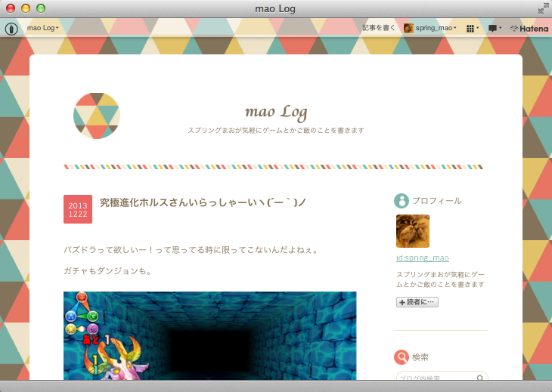
Task: Click the spring_mao user avatar icon
Action: click(408, 28)
